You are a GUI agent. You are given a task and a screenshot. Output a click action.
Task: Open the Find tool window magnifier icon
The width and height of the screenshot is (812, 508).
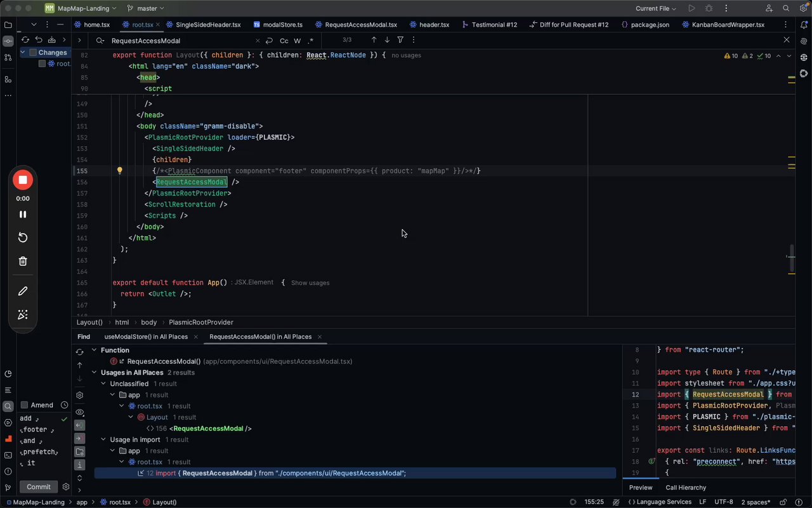click(8, 406)
